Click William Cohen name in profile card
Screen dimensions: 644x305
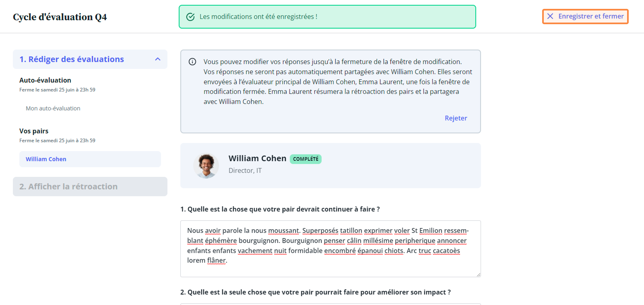(257, 158)
